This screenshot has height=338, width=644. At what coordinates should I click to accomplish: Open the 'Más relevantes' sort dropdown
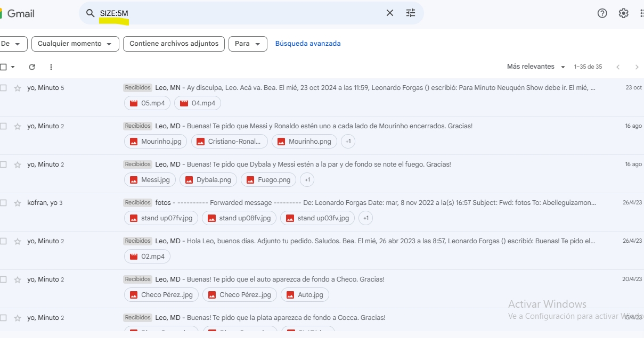536,67
